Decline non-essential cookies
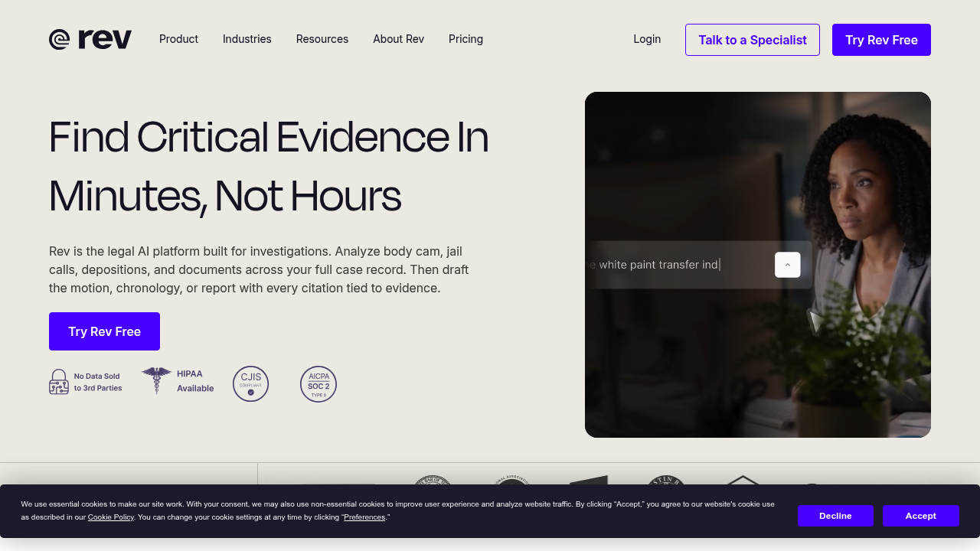Screen dimensions: 980x551 point(835,516)
